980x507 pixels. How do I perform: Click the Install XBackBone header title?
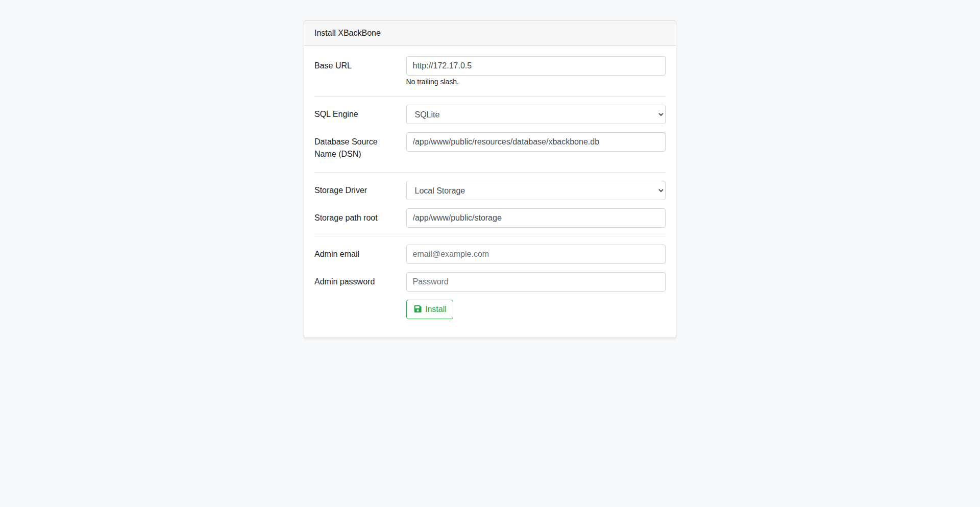(347, 33)
